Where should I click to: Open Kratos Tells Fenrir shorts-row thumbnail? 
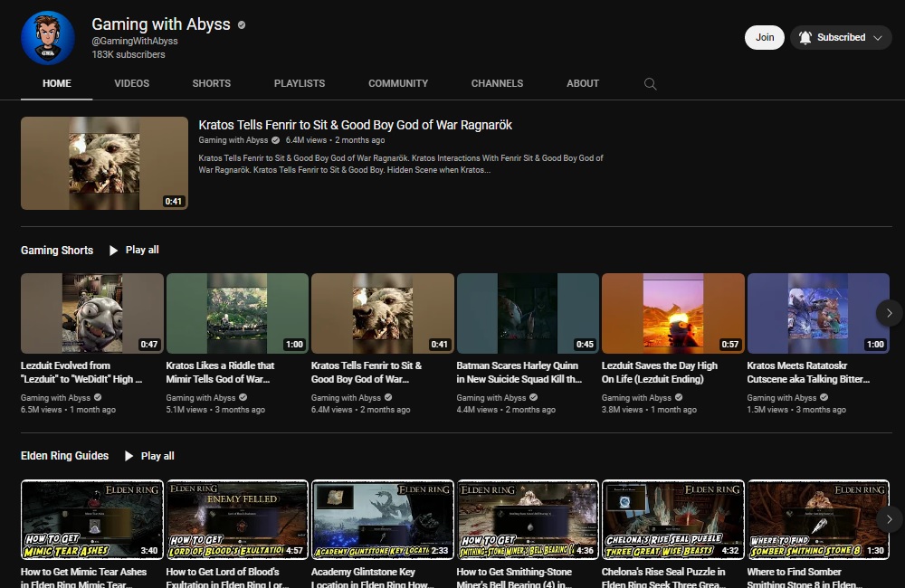(383, 313)
